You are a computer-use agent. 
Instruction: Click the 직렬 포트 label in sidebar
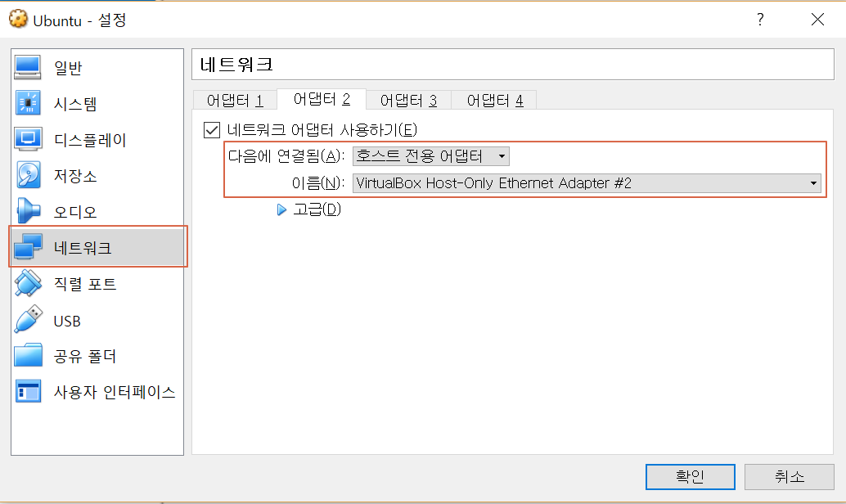pyautogui.click(x=85, y=284)
